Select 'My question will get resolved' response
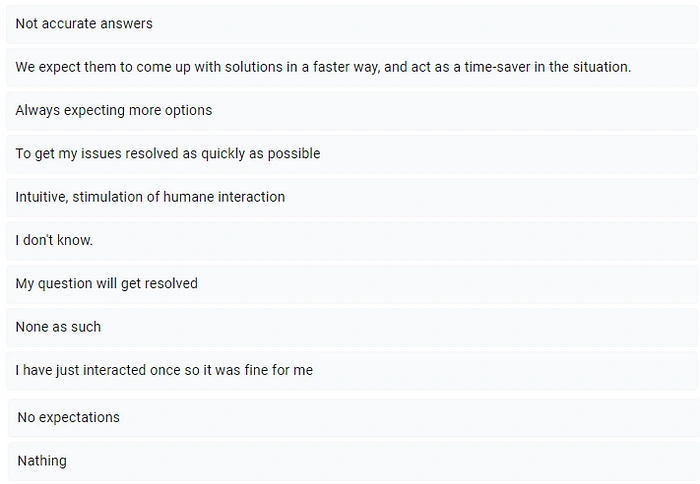This screenshot has width=700, height=484. (x=352, y=284)
